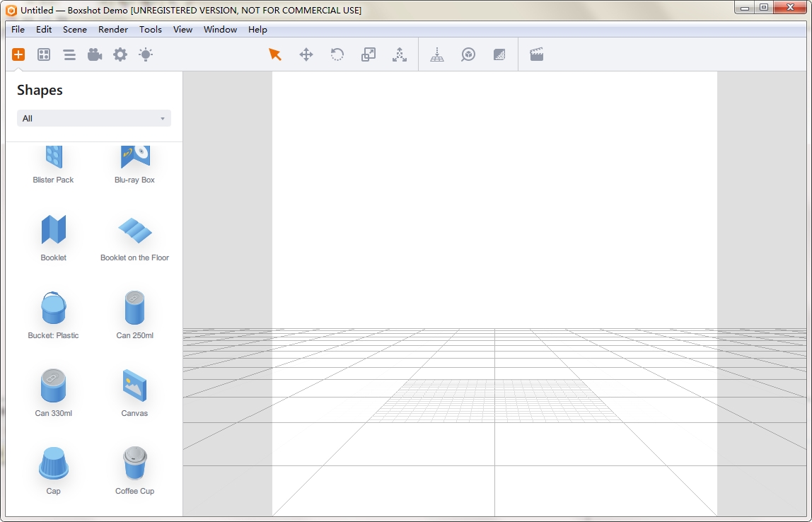Image resolution: width=812 pixels, height=522 pixels.
Task: Click the orange Add Shapes plus icon
Action: pyautogui.click(x=18, y=54)
